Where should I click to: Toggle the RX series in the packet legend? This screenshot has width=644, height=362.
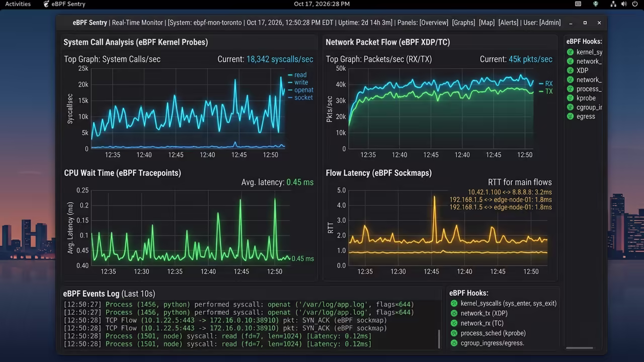[545, 84]
